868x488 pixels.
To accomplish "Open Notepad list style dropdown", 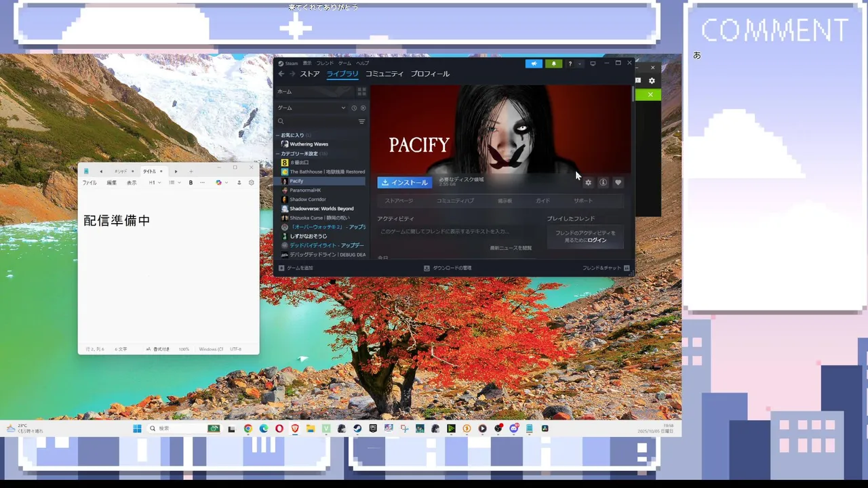I will tap(174, 182).
